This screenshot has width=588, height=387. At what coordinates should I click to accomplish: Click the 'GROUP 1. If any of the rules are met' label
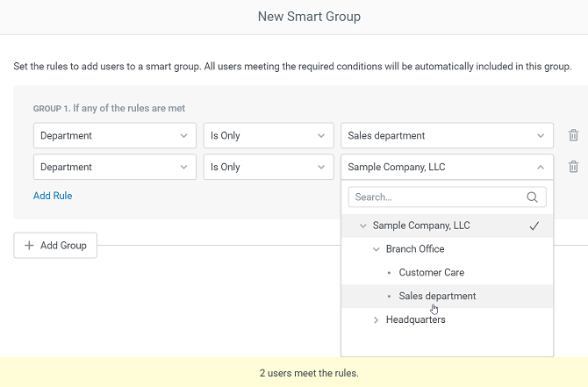(109, 108)
